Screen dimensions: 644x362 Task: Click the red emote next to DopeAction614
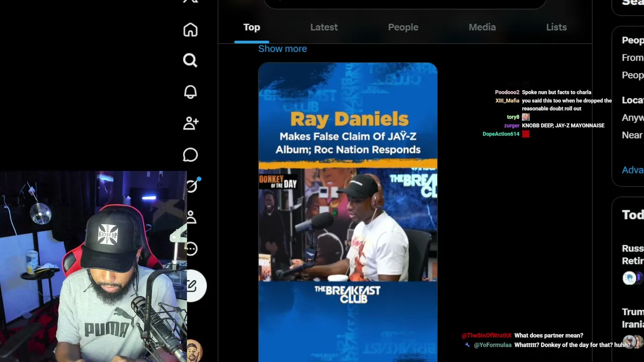coord(526,134)
